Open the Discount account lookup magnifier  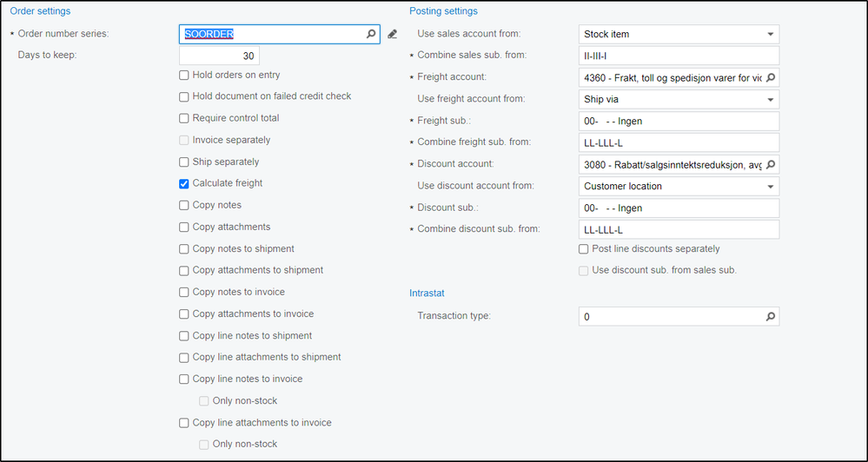(770, 165)
